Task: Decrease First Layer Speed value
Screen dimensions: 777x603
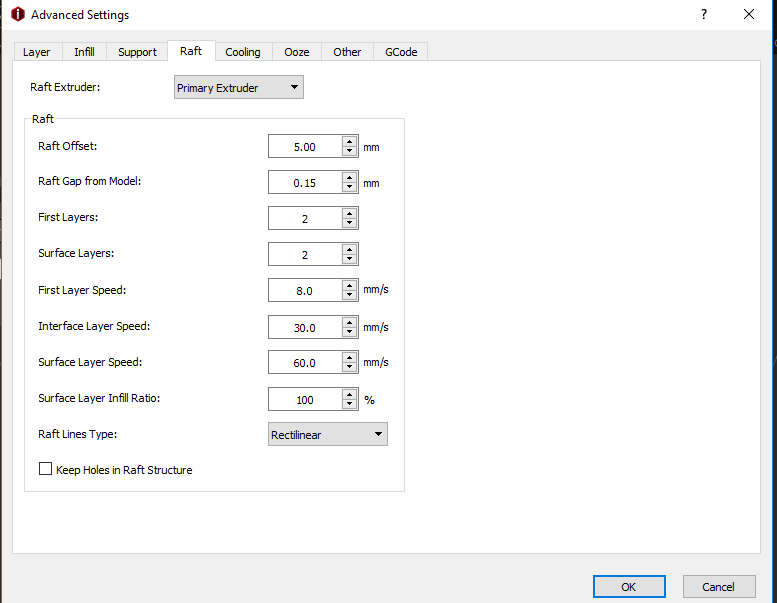Action: click(350, 295)
